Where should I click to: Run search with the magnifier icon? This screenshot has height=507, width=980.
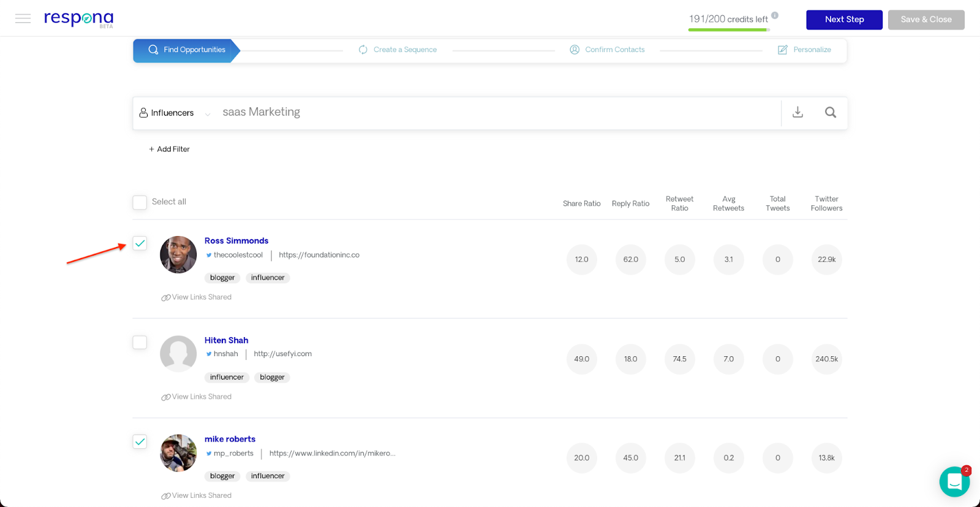tap(830, 112)
